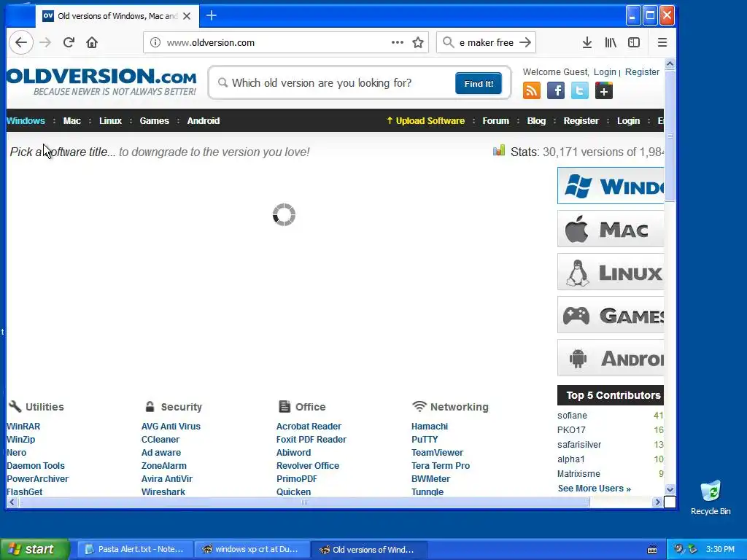Choose the Windows platform banner
The height and width of the screenshot is (560, 747).
(x=611, y=186)
